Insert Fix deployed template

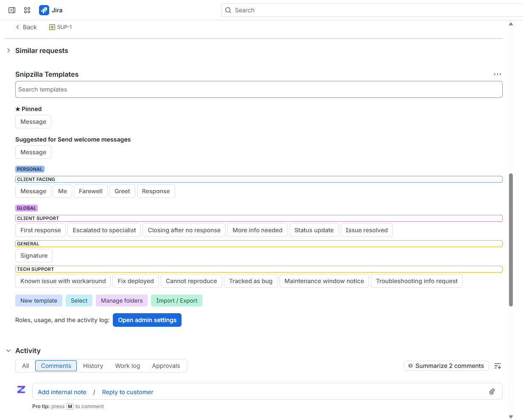[136, 281]
